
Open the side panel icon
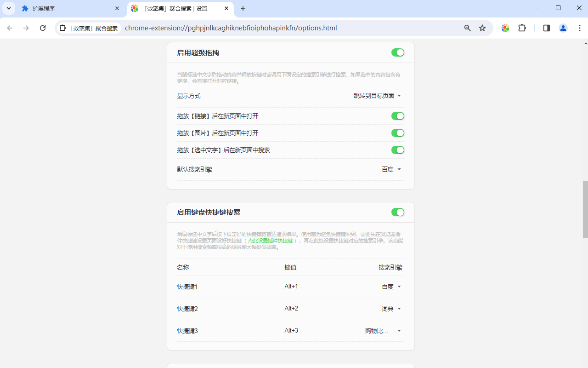(546, 28)
